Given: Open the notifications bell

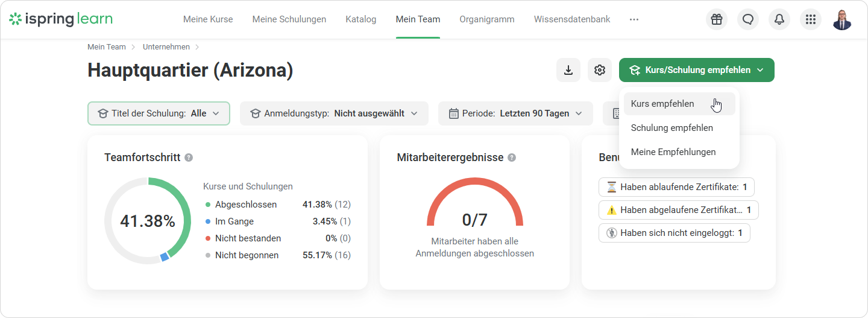Looking at the screenshot, I should click(779, 19).
